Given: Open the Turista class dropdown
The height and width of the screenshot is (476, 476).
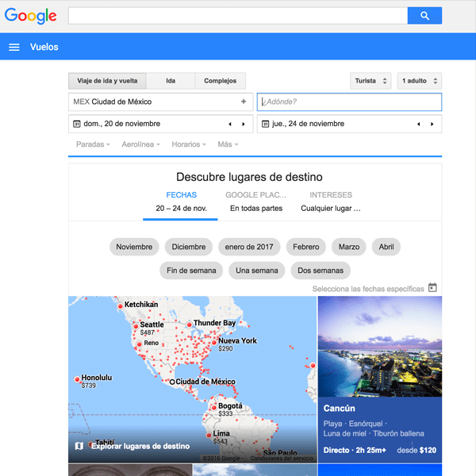Looking at the screenshot, I should [x=370, y=81].
